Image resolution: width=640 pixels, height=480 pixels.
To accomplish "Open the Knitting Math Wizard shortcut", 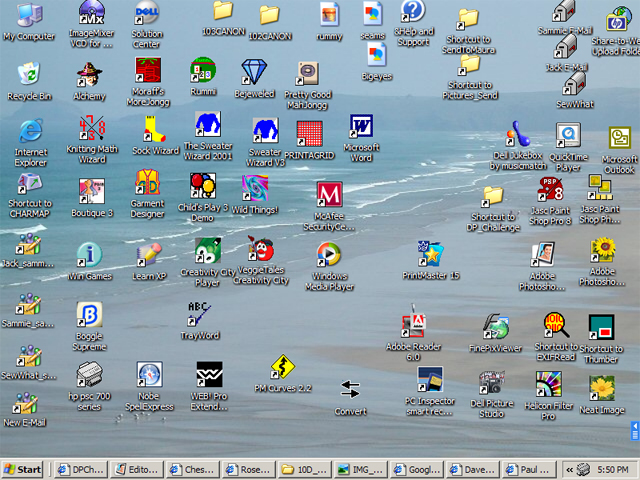I will tap(92, 128).
